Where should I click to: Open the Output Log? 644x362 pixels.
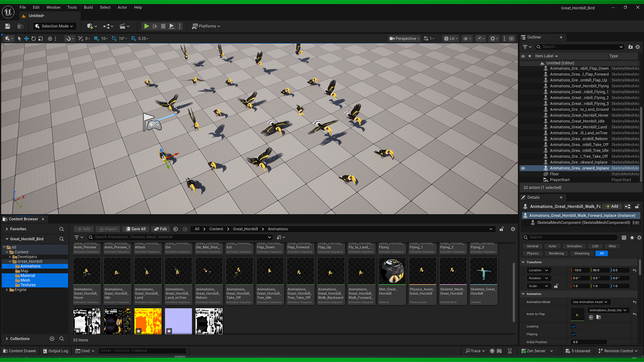click(55, 351)
